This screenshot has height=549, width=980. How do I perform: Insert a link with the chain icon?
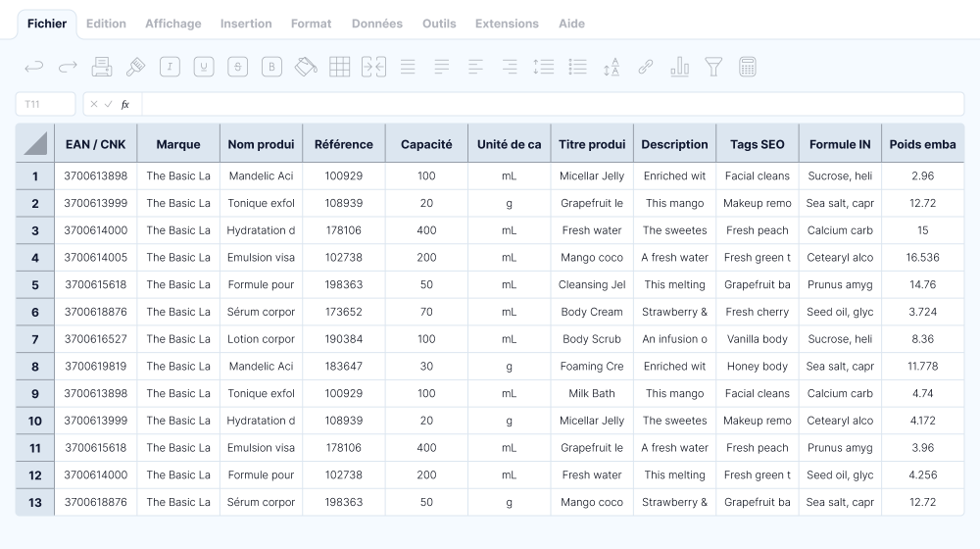pos(646,67)
